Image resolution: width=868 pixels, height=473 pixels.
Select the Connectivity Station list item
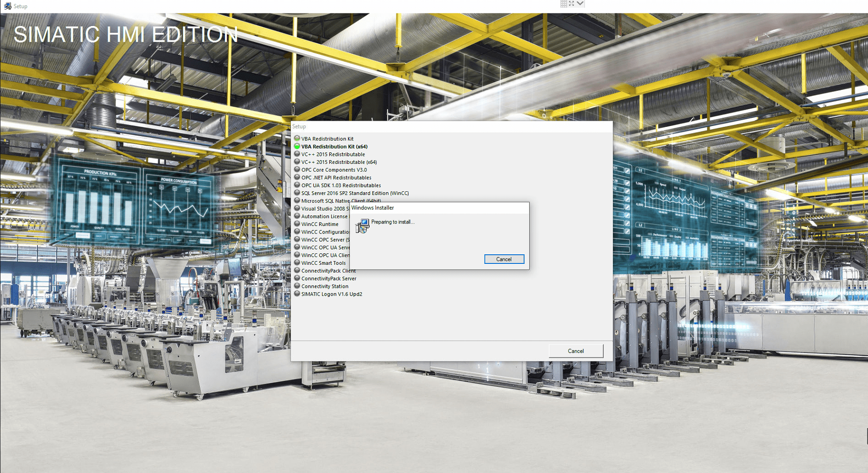[324, 286]
